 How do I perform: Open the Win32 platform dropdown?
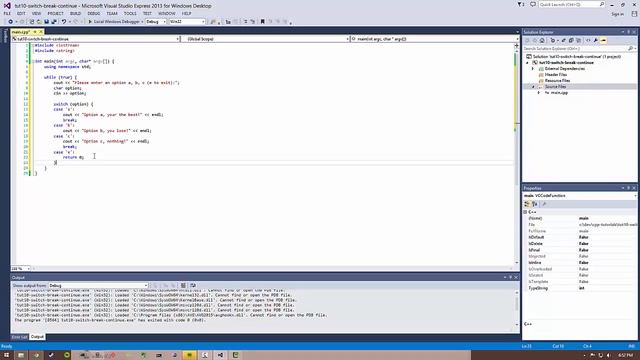coord(187,22)
